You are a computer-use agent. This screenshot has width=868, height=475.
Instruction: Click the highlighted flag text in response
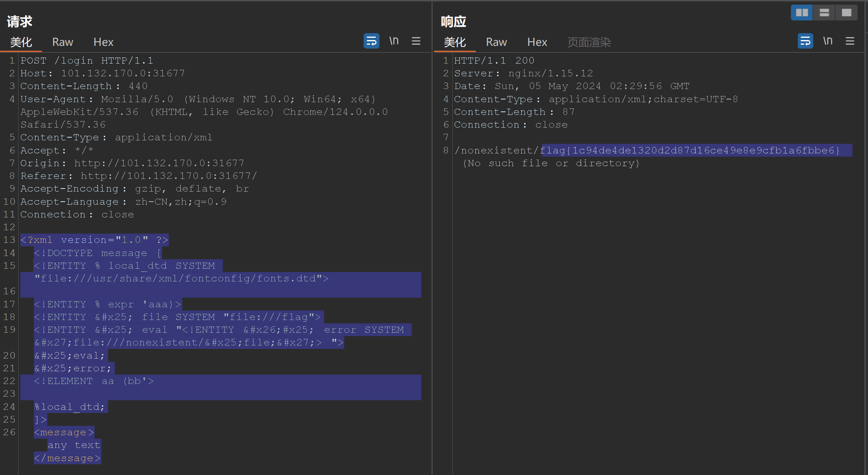(690, 150)
